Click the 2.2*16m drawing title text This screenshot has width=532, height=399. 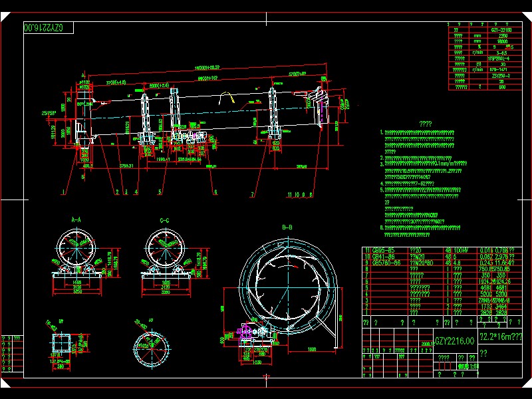500,337
